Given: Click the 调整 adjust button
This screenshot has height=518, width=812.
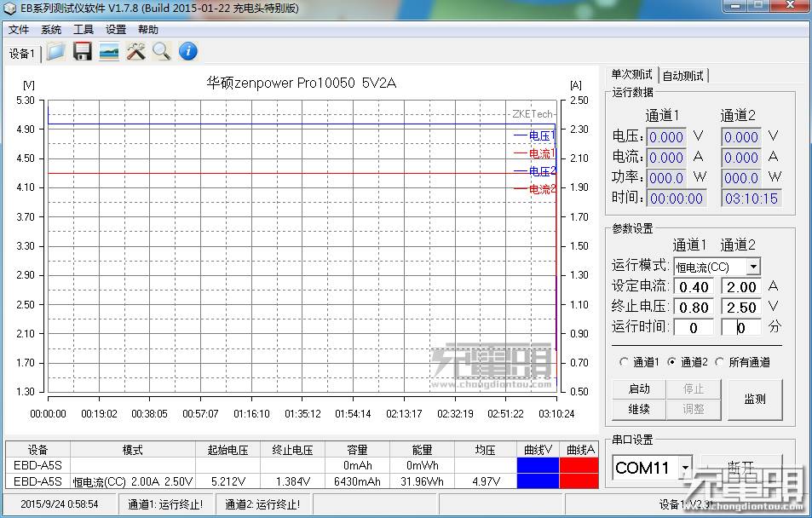Looking at the screenshot, I should tap(693, 409).
